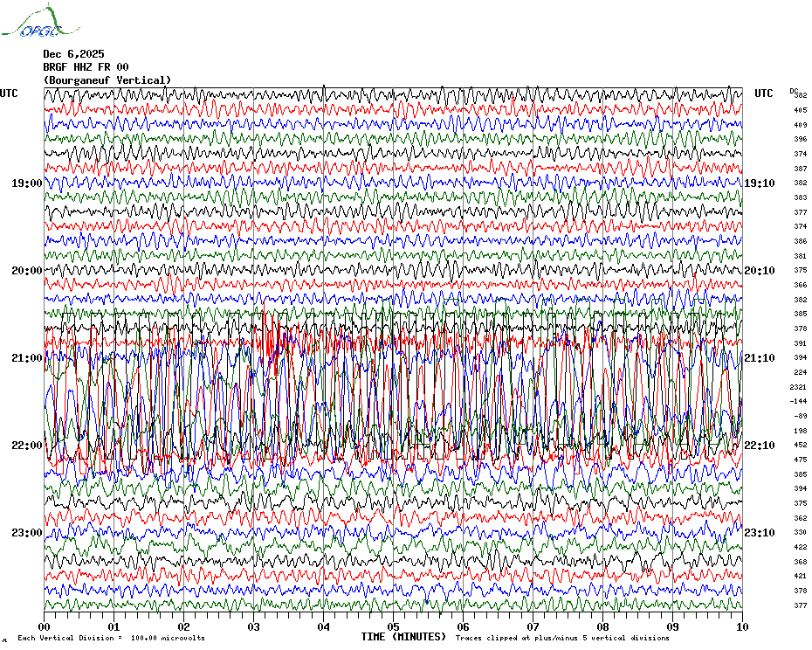Click minute mark 03 on the time axis
This screenshot has width=812, height=650.
[x=254, y=626]
